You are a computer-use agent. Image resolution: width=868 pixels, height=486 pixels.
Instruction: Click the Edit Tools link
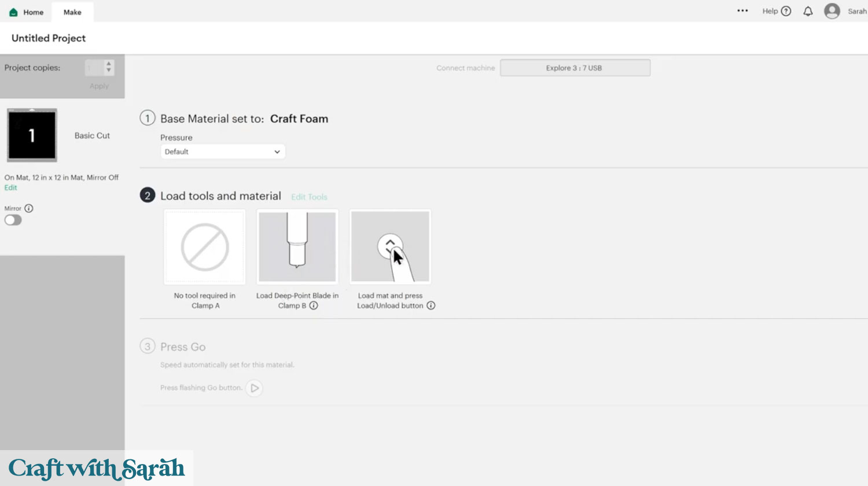point(309,197)
